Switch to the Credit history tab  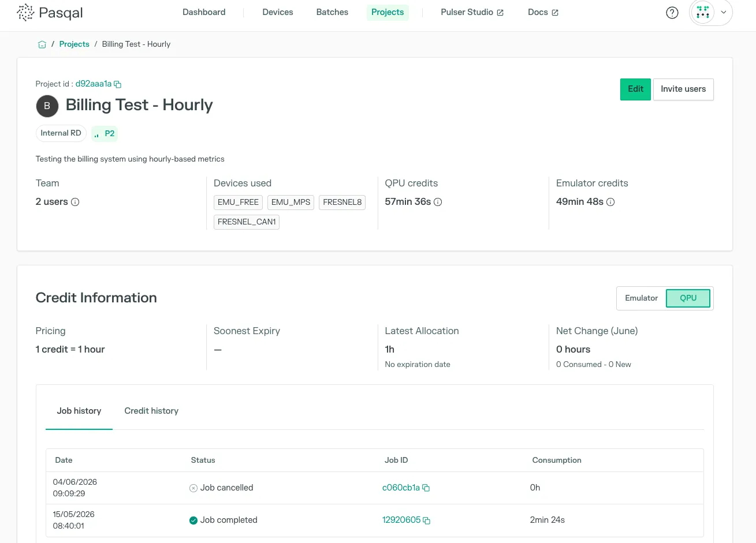coord(151,411)
